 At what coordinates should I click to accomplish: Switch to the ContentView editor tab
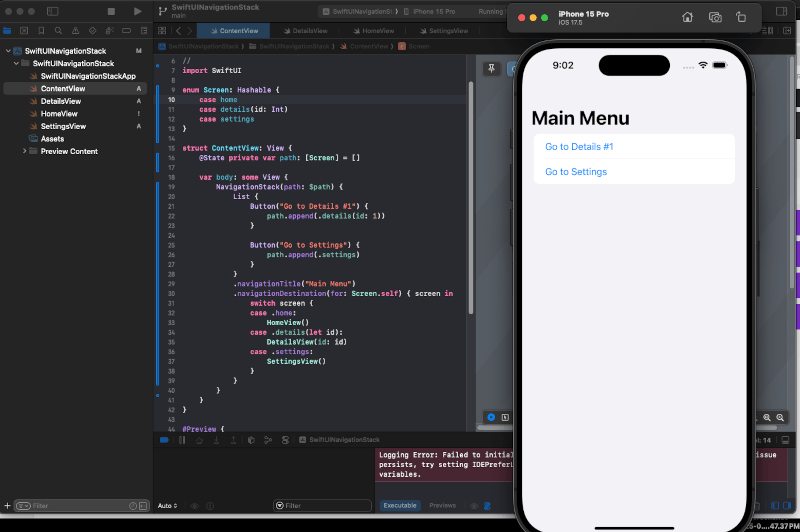234,31
